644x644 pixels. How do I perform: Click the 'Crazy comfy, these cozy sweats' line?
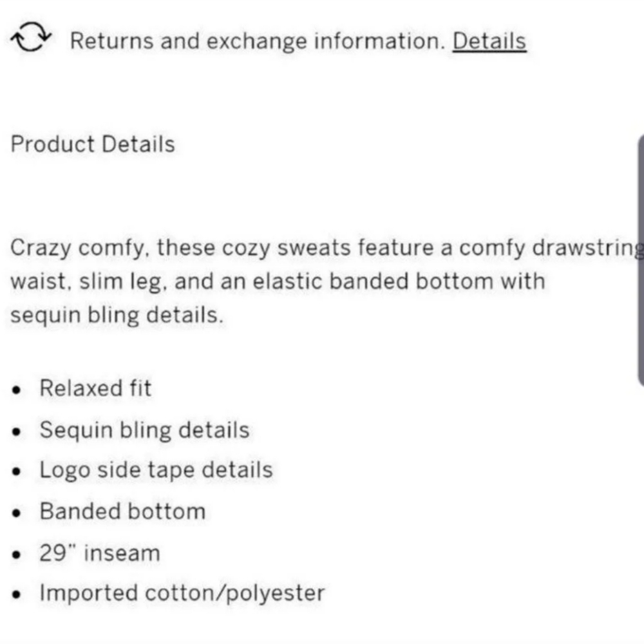pos(327,248)
